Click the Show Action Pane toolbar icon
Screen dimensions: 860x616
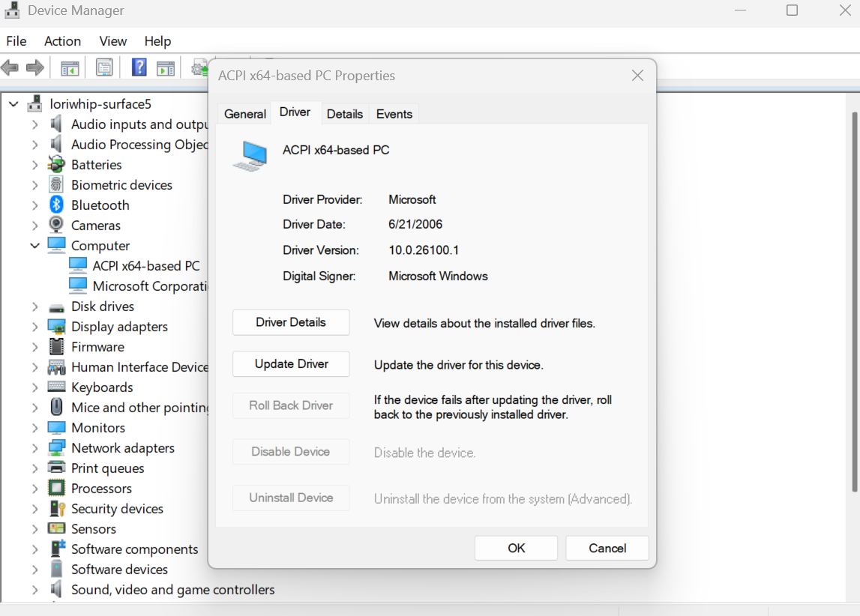pyautogui.click(x=165, y=67)
